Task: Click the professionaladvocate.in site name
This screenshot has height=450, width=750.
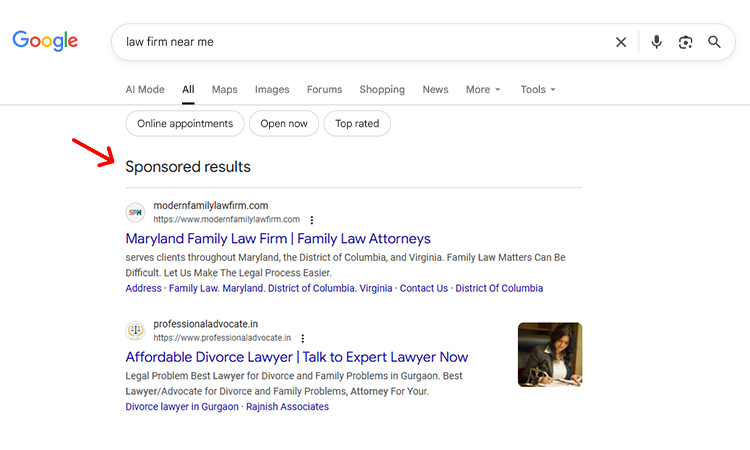Action: coord(206,324)
